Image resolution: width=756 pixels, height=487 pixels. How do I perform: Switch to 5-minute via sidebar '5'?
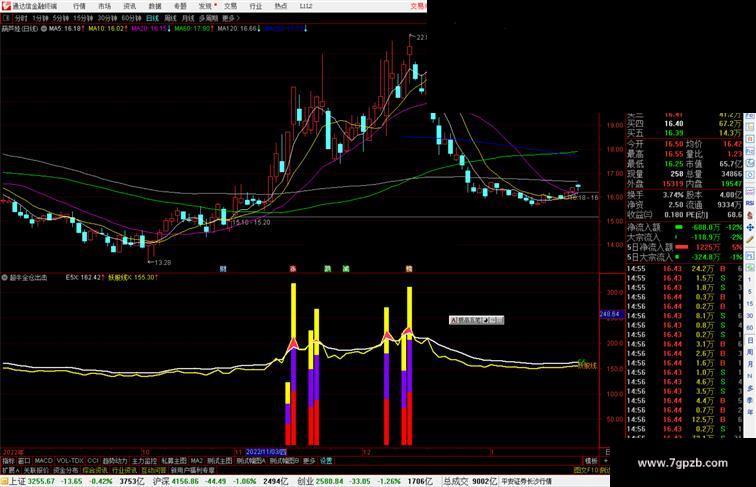750,292
